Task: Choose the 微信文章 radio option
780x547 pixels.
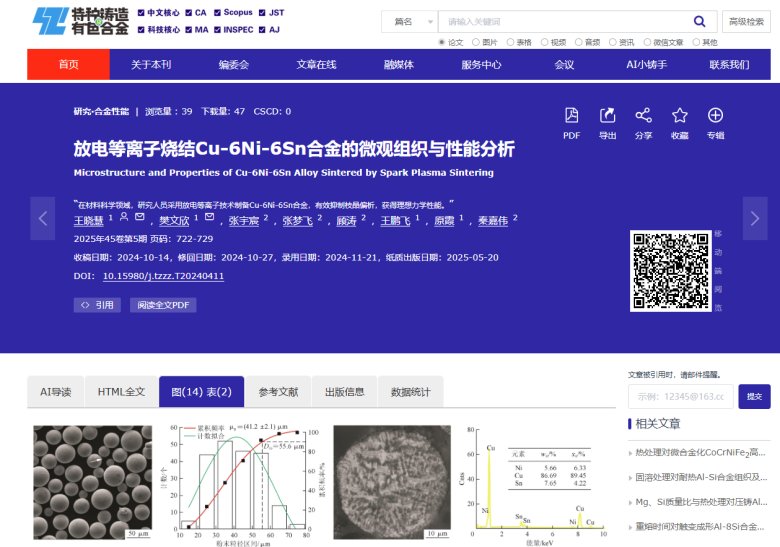Action: [x=647, y=42]
